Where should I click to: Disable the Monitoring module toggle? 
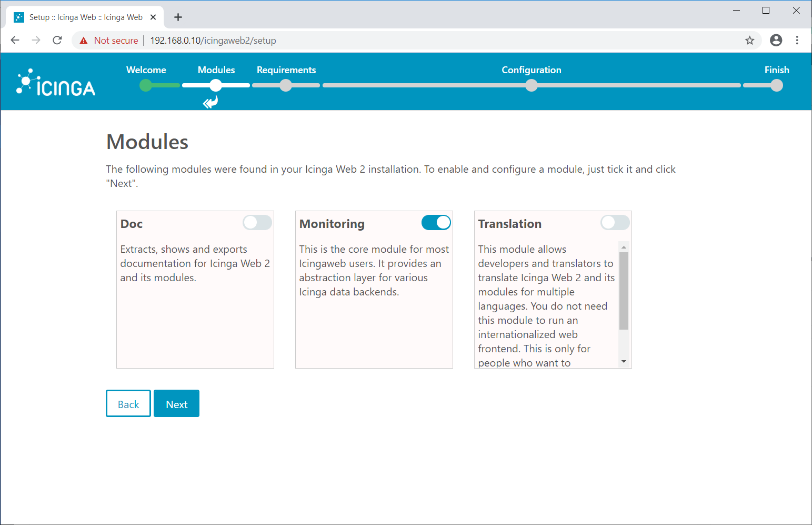[436, 223]
